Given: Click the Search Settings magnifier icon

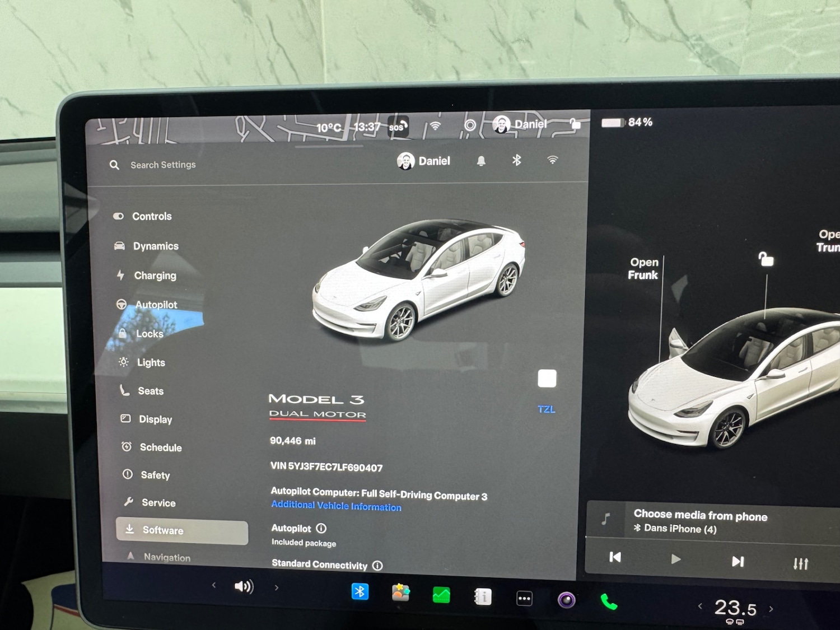Looking at the screenshot, I should pyautogui.click(x=114, y=165).
